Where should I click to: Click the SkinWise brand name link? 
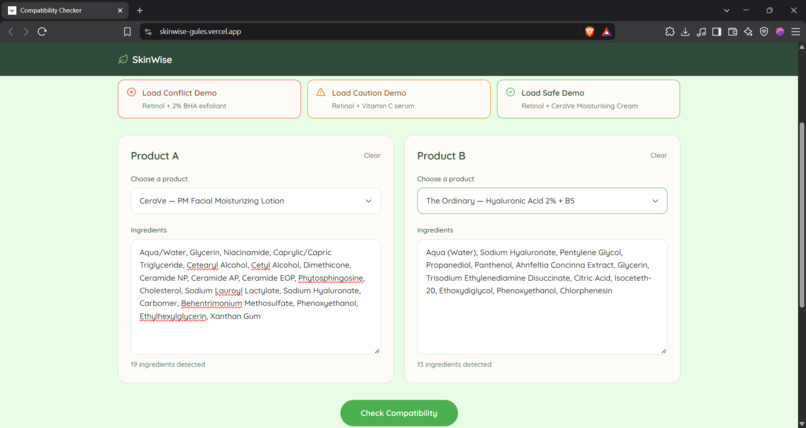click(x=152, y=60)
